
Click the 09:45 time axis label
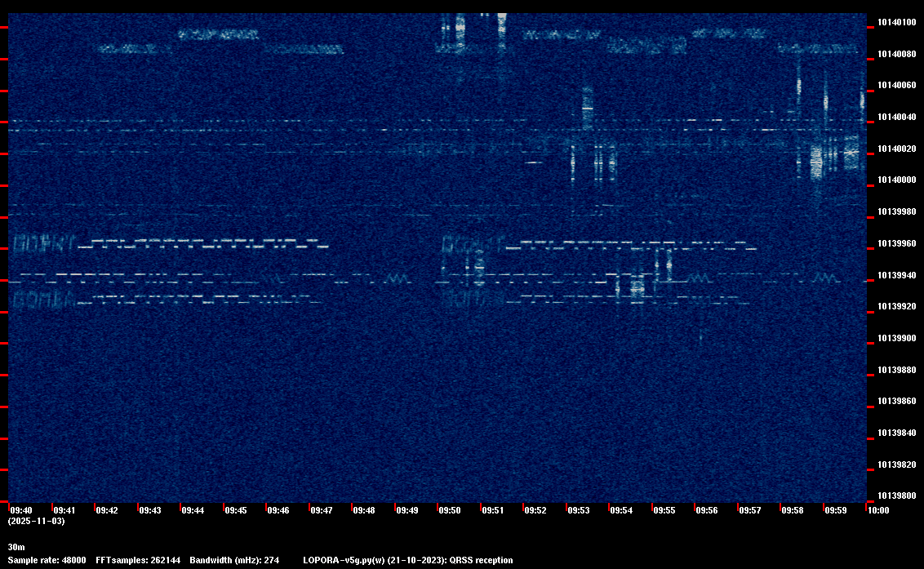coord(236,510)
